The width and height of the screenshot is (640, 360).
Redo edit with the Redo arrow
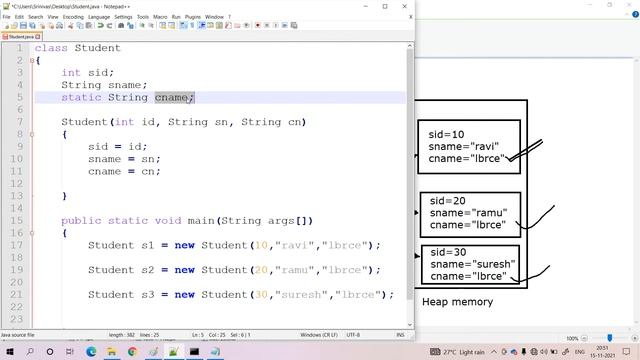pos(109,25)
